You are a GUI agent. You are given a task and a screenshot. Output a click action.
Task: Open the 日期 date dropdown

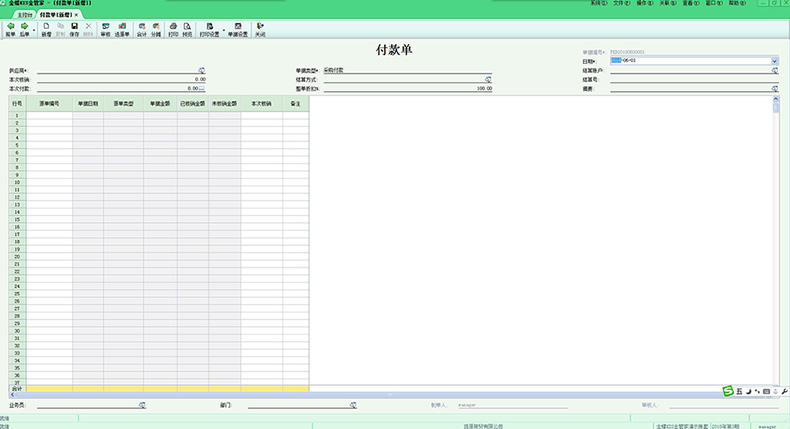coord(775,61)
